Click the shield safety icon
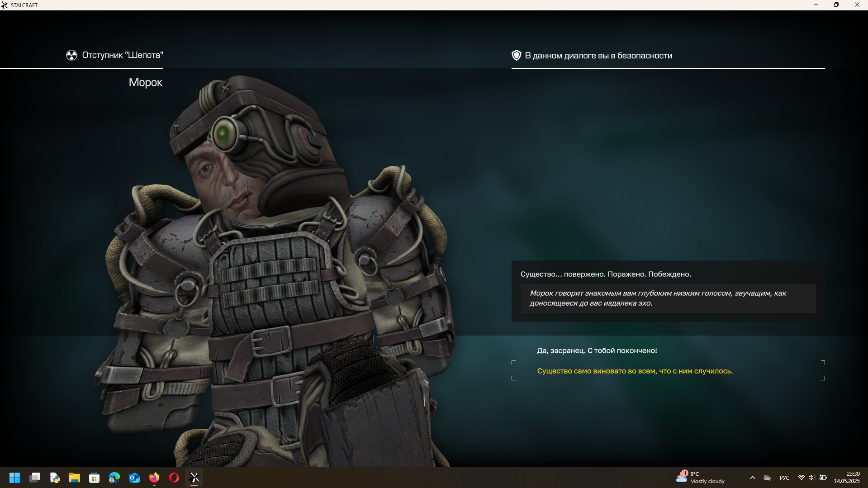The image size is (868, 488). [516, 55]
